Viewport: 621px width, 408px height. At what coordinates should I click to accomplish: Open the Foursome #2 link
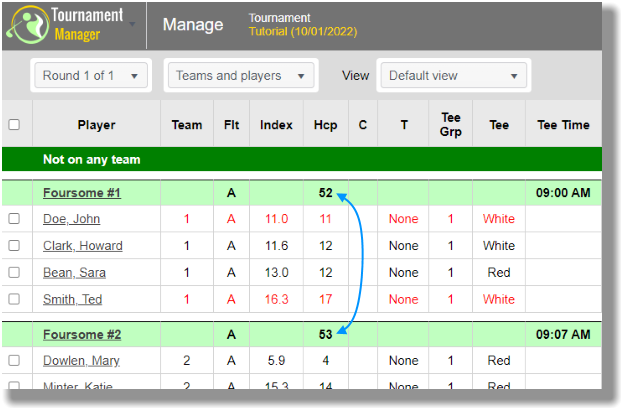click(x=82, y=335)
